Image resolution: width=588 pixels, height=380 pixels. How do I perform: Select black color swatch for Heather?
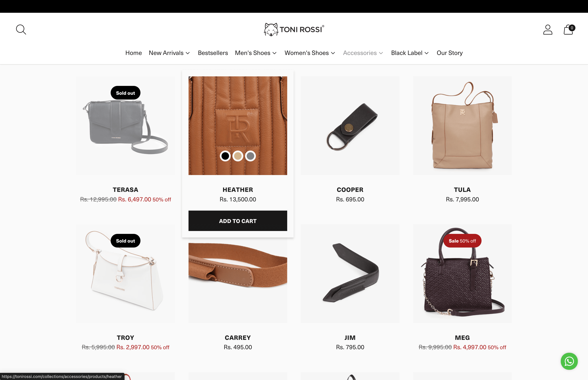coord(225,156)
